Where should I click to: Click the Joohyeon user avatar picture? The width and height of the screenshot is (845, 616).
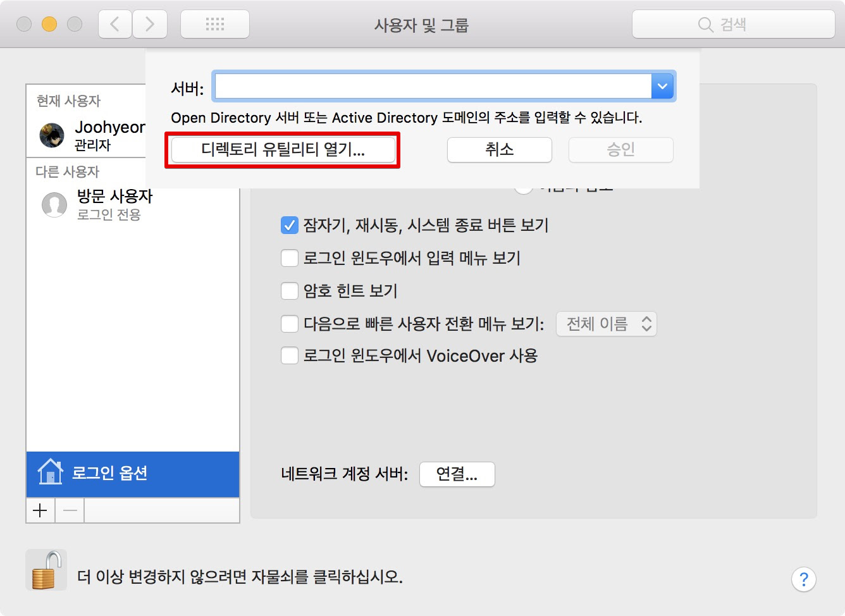pyautogui.click(x=52, y=135)
